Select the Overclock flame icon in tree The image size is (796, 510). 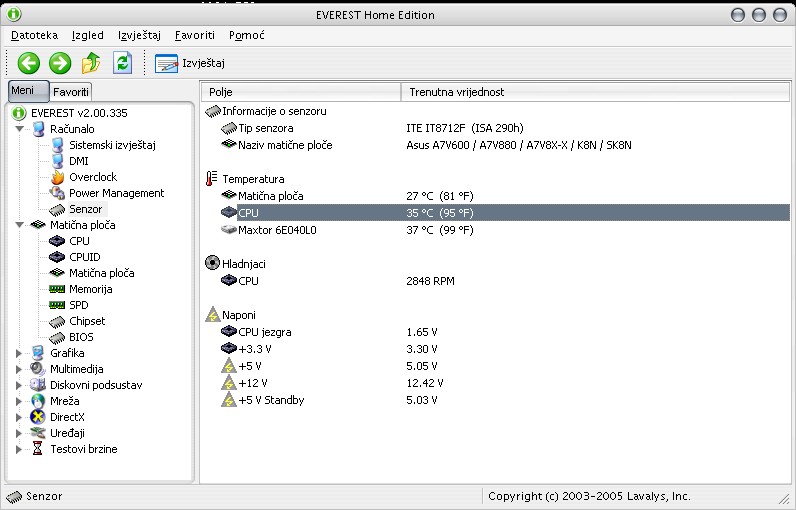pos(58,177)
